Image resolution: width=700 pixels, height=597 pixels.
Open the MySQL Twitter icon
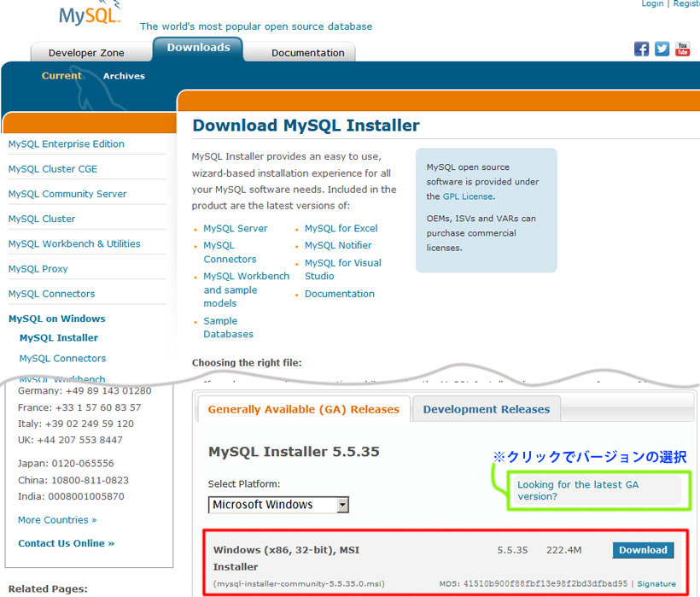(x=662, y=49)
